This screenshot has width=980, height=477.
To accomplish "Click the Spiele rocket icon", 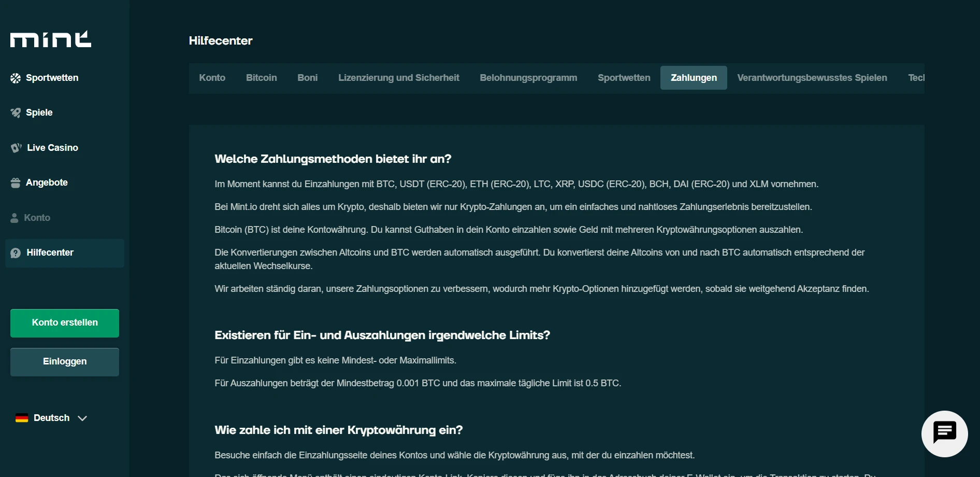I will point(16,113).
